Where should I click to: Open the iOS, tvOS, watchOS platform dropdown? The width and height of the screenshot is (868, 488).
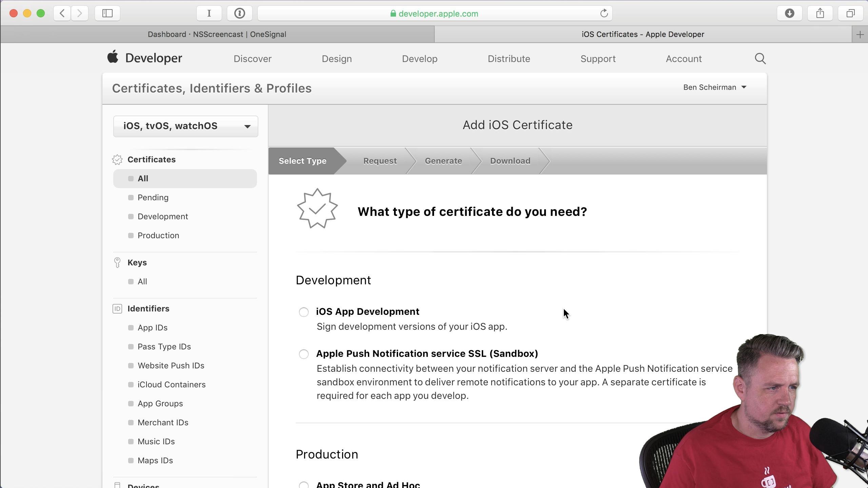185,126
